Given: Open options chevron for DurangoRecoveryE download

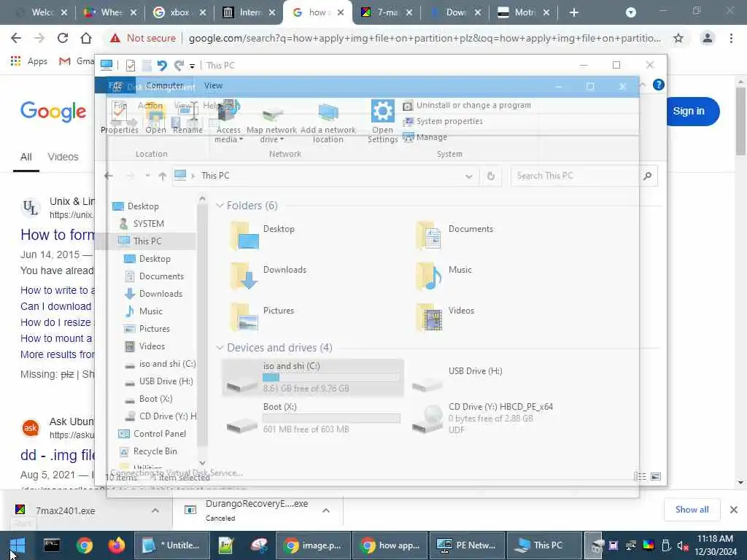Looking at the screenshot, I should (326, 510).
